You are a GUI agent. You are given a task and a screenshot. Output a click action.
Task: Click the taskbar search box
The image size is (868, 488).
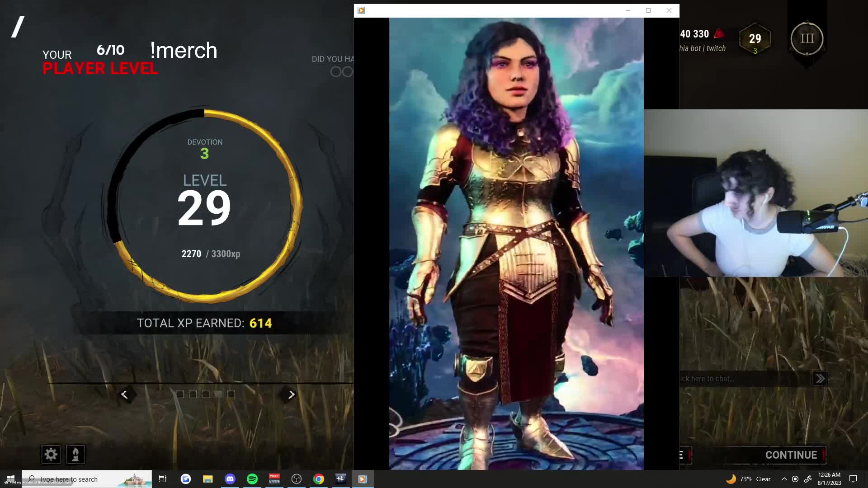[x=87, y=479]
